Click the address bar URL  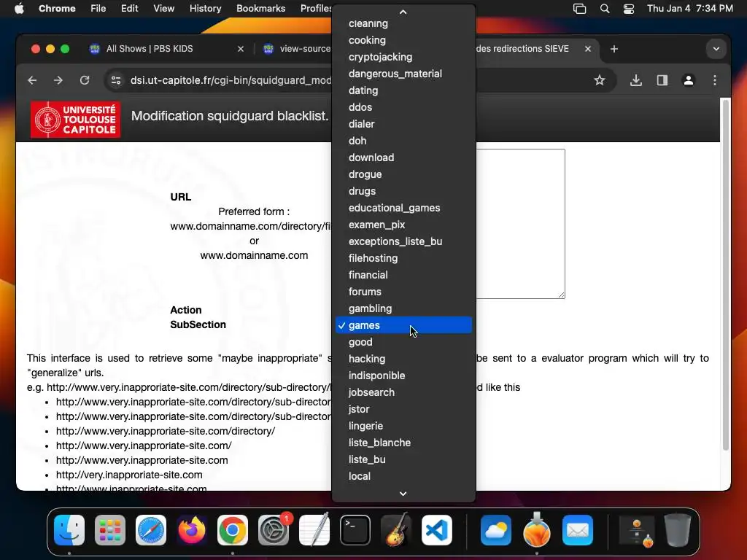coord(231,80)
